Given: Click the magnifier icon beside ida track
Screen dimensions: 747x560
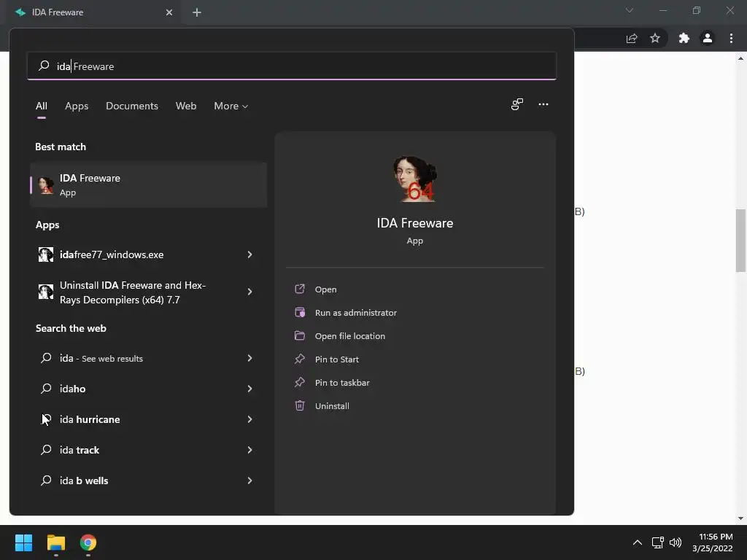Looking at the screenshot, I should (46, 450).
